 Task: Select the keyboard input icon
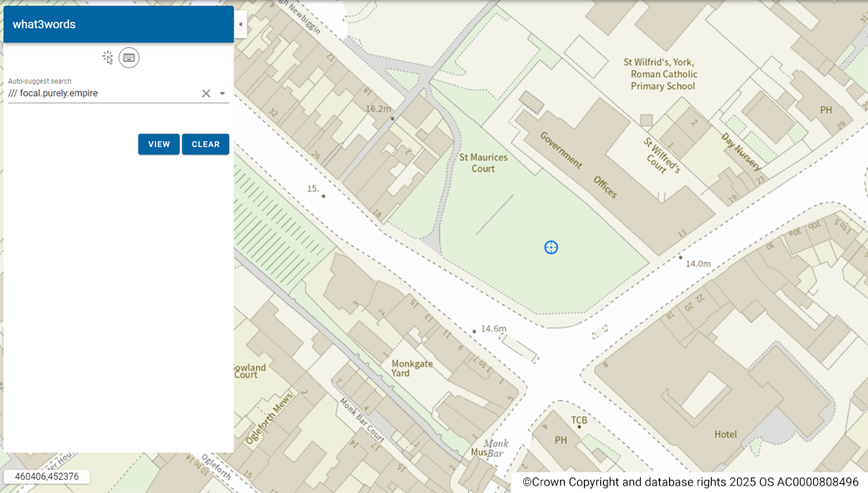click(129, 57)
